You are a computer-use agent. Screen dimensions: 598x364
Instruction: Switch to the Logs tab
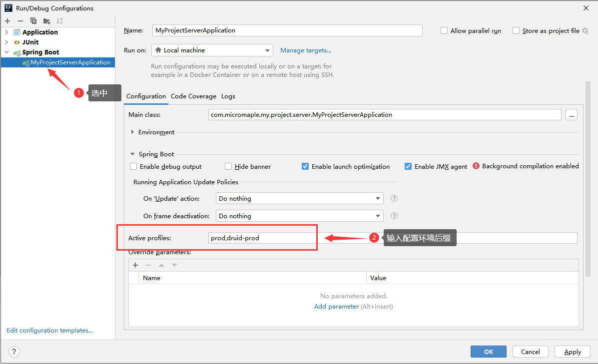(x=228, y=96)
